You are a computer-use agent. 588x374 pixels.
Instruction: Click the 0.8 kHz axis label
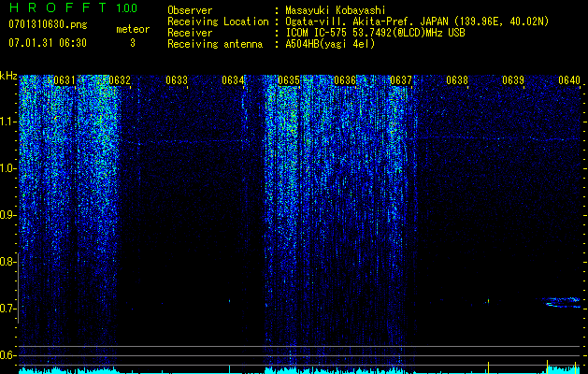pyautogui.click(x=7, y=262)
